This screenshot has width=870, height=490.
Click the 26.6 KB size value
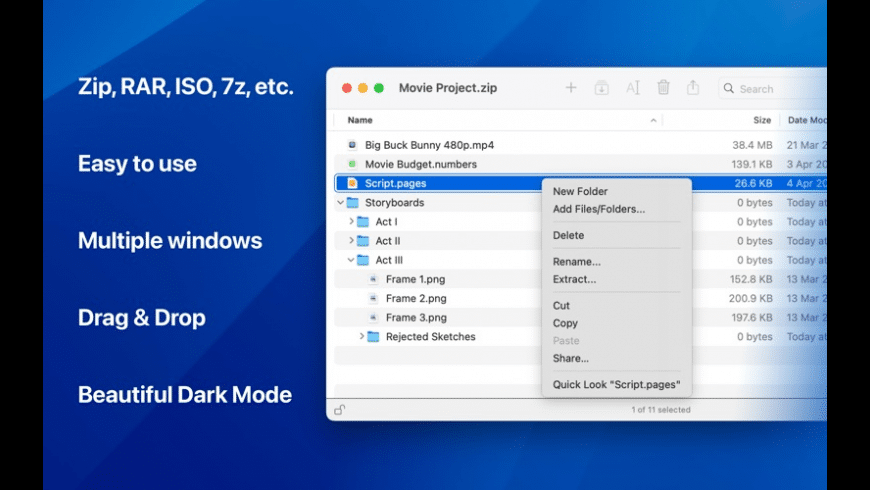(x=753, y=183)
